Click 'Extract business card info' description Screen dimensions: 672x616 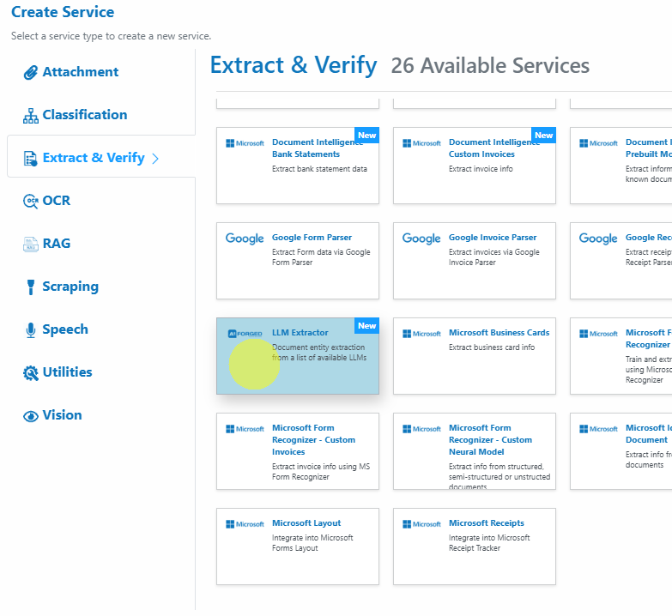(x=492, y=347)
